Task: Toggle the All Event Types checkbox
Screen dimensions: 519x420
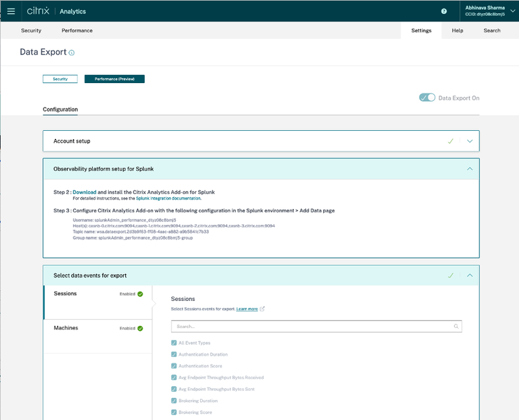Action: tap(174, 343)
